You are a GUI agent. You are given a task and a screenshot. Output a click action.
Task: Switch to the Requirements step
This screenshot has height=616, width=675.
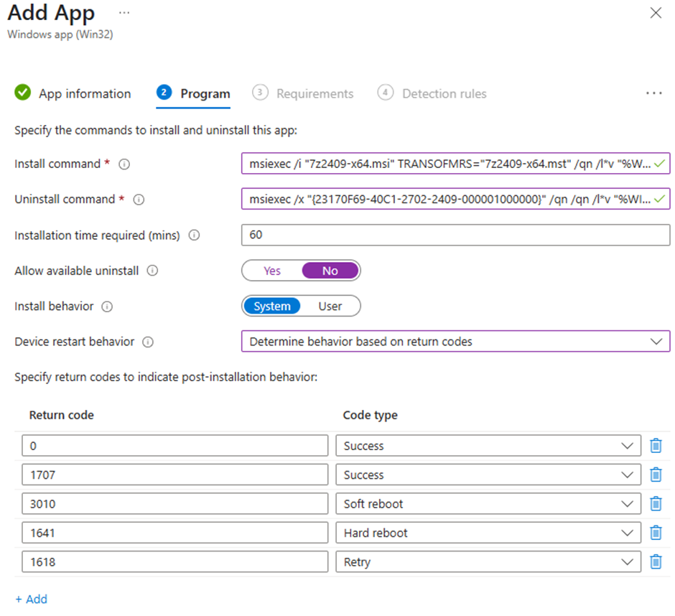click(315, 93)
